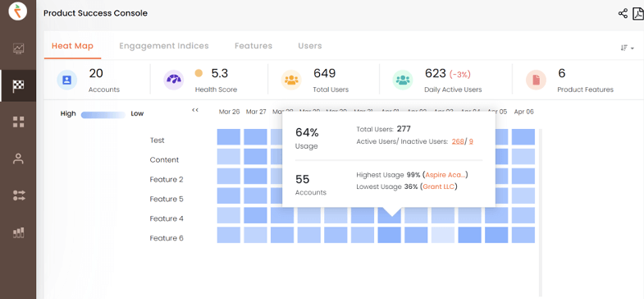The height and width of the screenshot is (299, 644).
Task: Open the analytics monitor sidebar icon
Action: coord(19,48)
